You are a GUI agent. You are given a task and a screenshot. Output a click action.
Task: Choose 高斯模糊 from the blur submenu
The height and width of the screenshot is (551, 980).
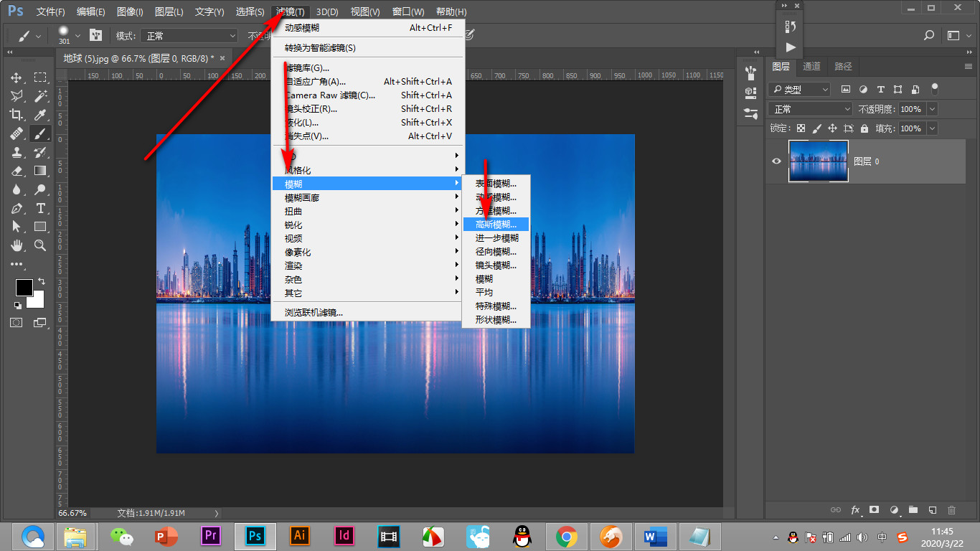click(496, 225)
